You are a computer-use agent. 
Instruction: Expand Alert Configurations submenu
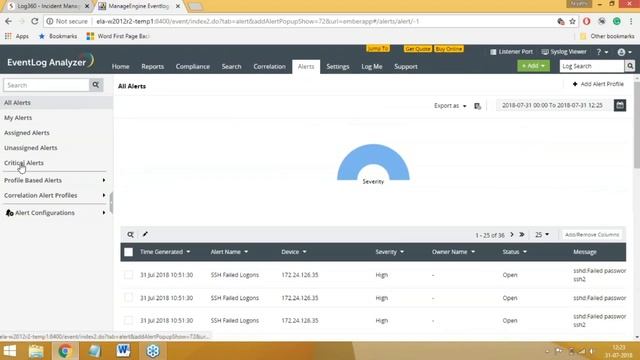pyautogui.click(x=104, y=213)
